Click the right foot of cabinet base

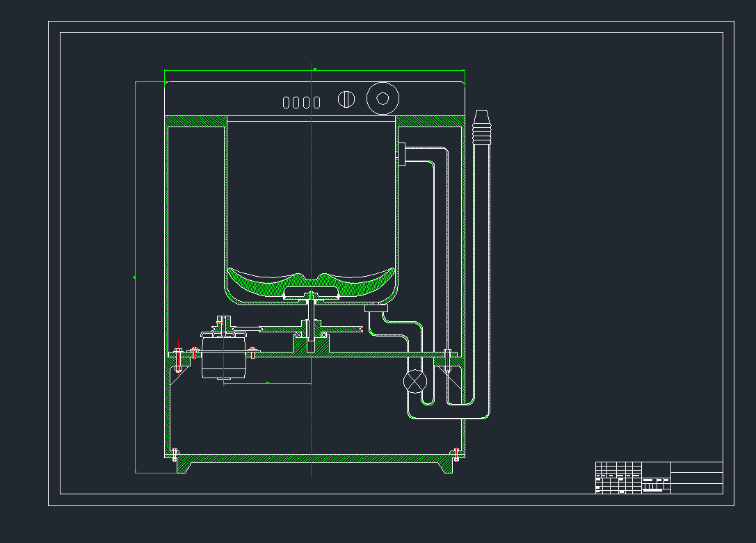coord(443,464)
